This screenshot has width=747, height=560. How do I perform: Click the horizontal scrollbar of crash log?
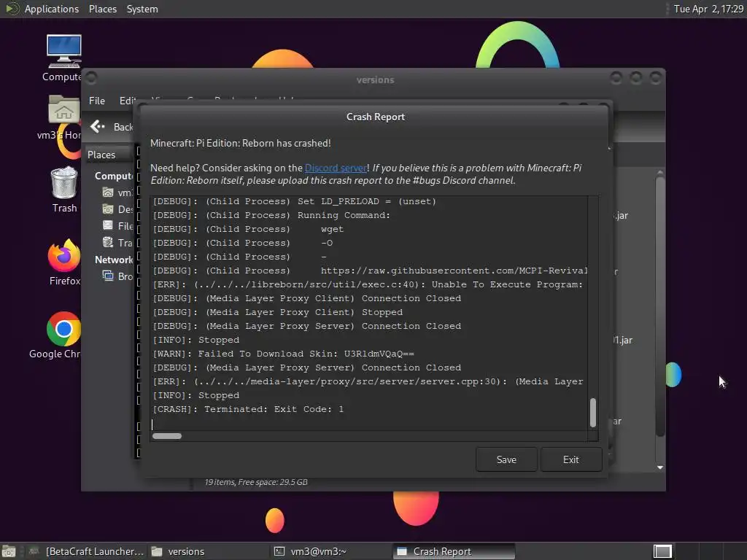(167, 436)
